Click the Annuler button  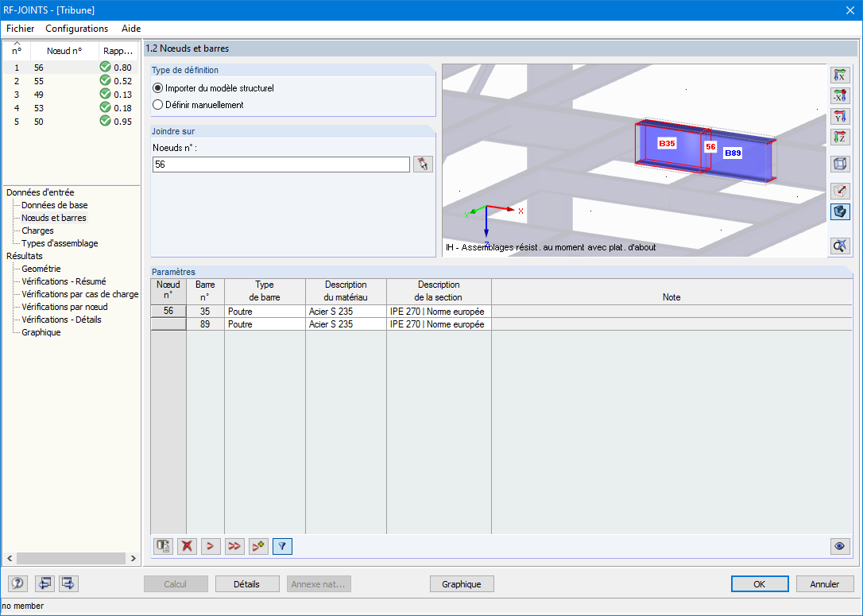pyautogui.click(x=825, y=584)
